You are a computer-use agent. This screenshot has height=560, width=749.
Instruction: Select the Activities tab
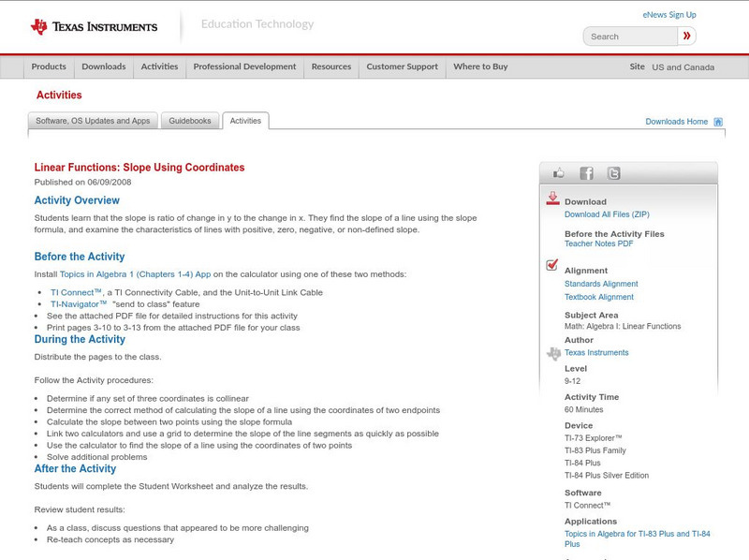245,121
